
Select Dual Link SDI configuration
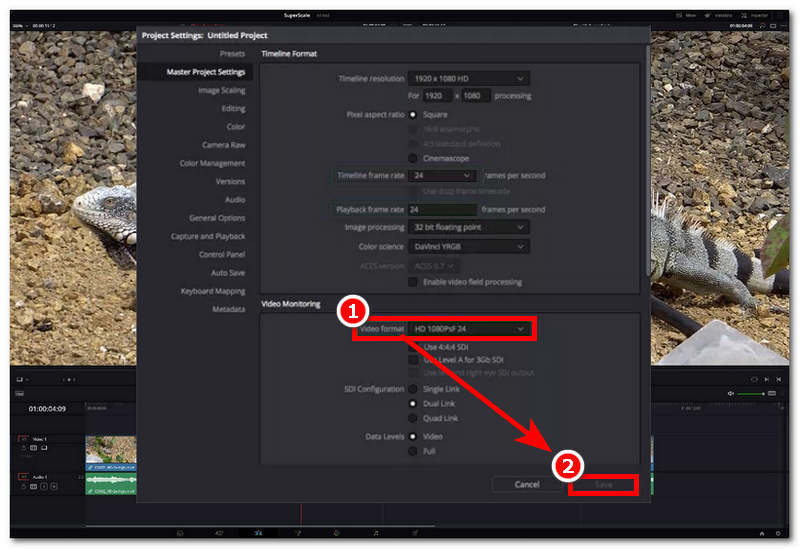click(x=413, y=404)
